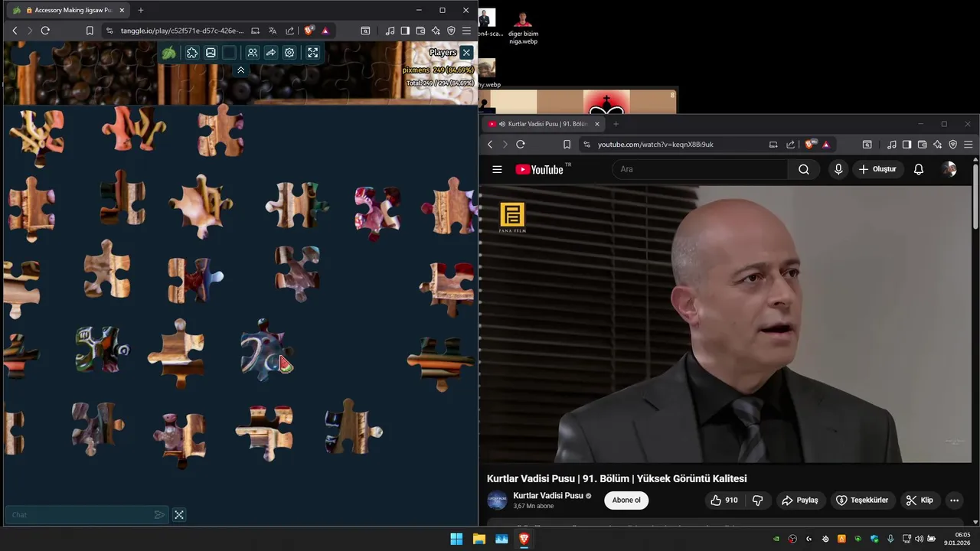This screenshot has width=980, height=551.
Task: Open the YouTube account avatar menu
Action: [949, 169]
